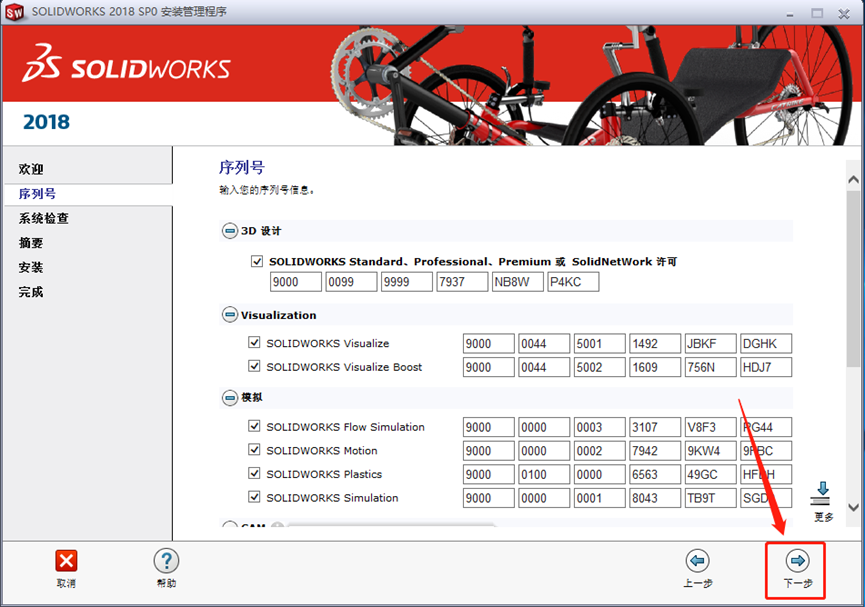Toggle the SOLIDWORKS Motion checkbox
865x607 pixels.
click(253, 450)
